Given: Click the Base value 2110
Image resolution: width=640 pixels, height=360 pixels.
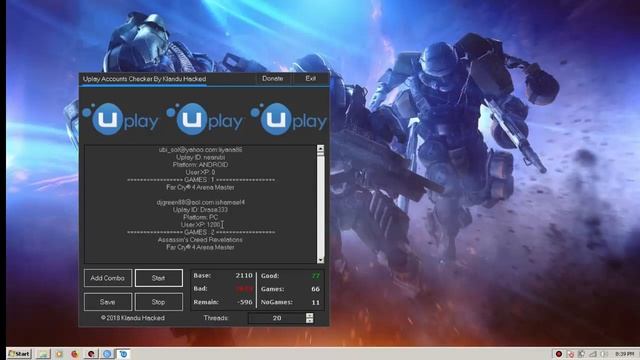Looking at the screenshot, I should 244,276.
